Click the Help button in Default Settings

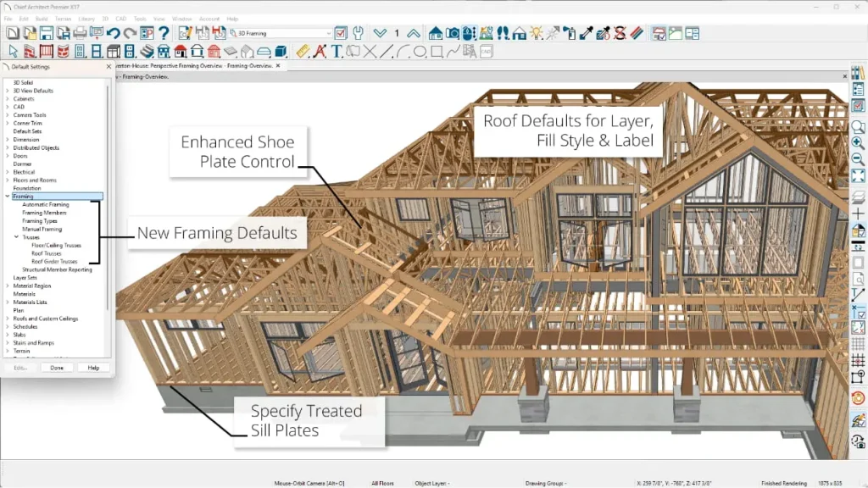93,368
